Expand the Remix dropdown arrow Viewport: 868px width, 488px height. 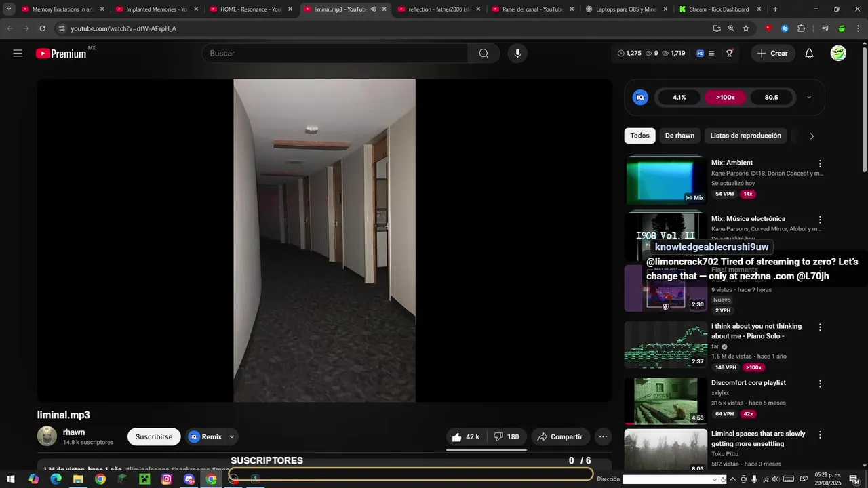pos(231,437)
